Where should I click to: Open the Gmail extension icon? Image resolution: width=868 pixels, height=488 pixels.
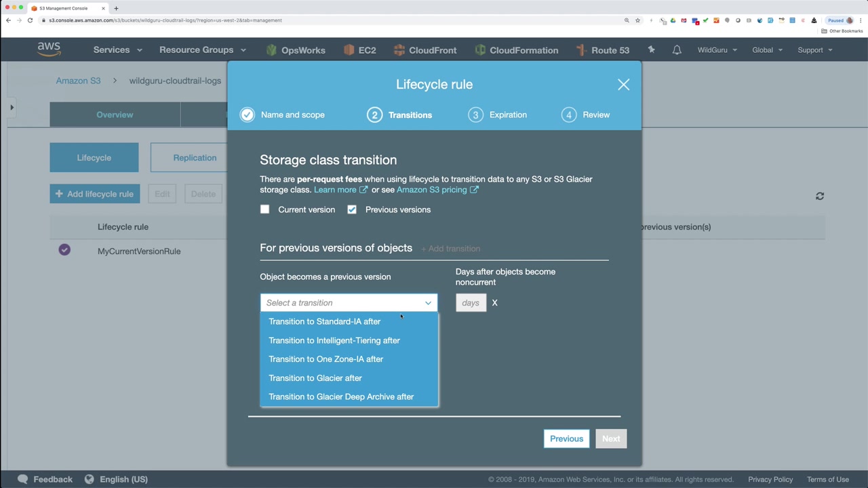pos(684,20)
